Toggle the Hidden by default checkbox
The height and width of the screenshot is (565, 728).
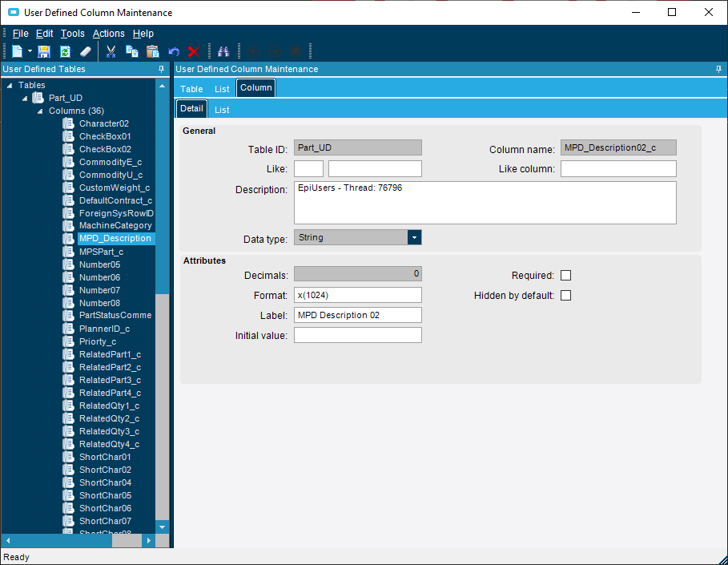[565, 296]
